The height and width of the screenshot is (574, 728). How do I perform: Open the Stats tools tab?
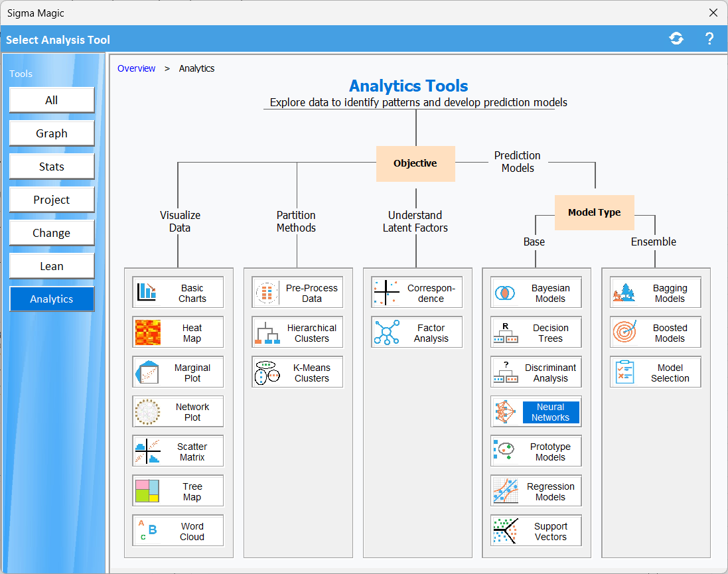click(52, 167)
